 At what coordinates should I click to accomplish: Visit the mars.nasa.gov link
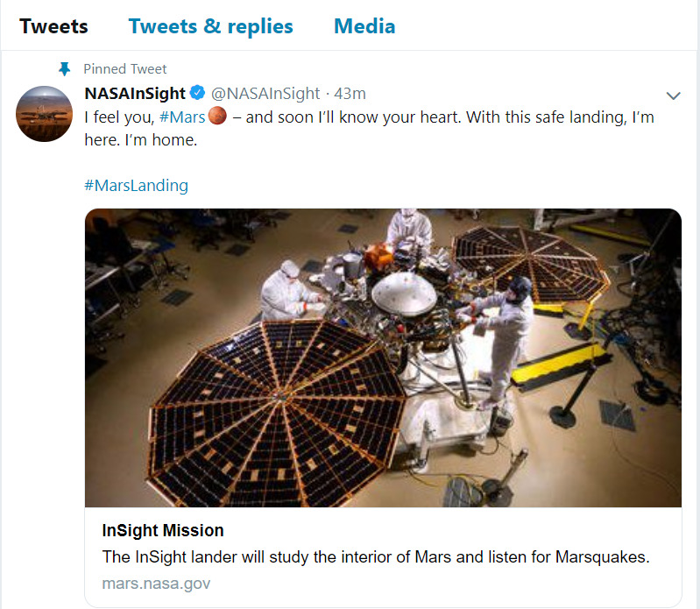pyautogui.click(x=156, y=583)
